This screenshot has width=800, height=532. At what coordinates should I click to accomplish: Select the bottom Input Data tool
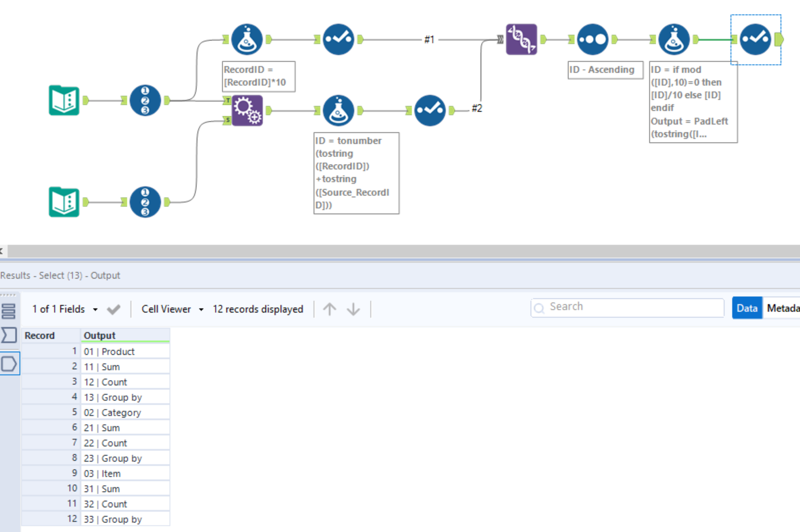coord(64,203)
